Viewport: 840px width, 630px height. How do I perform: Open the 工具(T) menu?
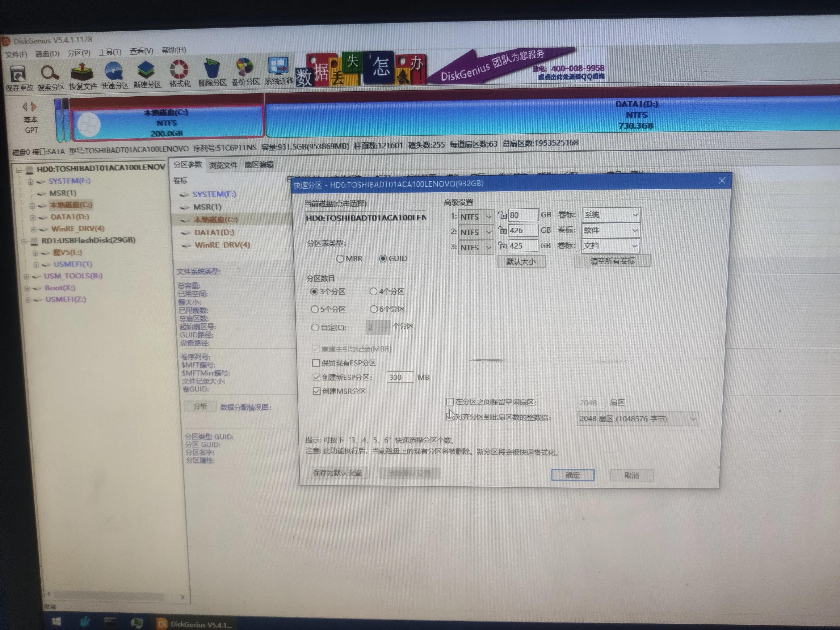[110, 51]
